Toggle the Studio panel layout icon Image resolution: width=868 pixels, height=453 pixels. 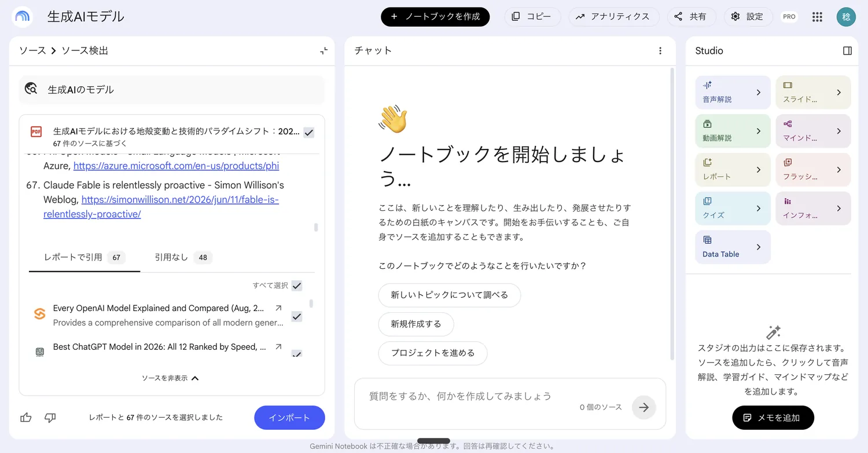click(x=847, y=51)
